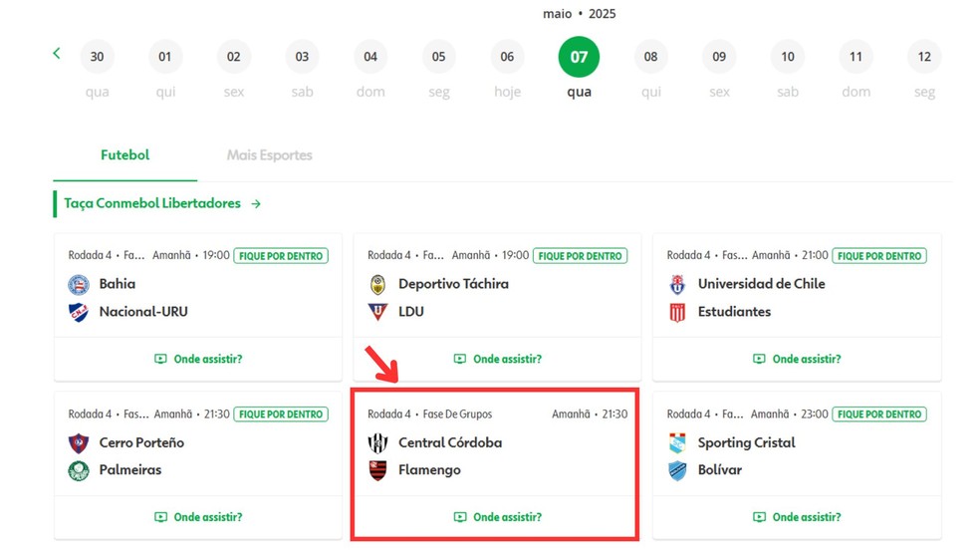
Task: Click Onde assistir for Cerro Porteño match
Action: 198,517
